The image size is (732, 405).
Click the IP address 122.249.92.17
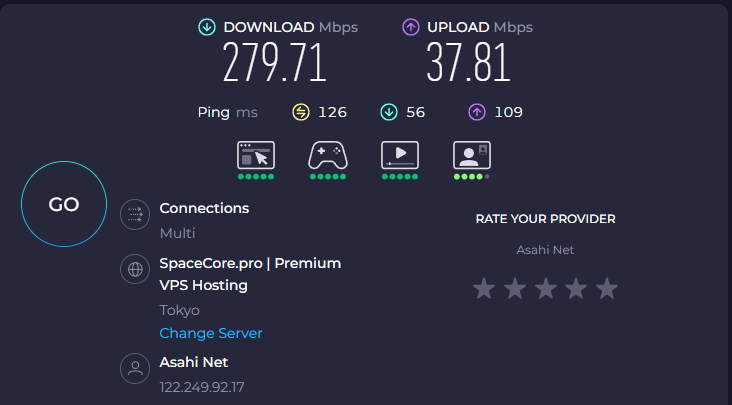tap(202, 387)
